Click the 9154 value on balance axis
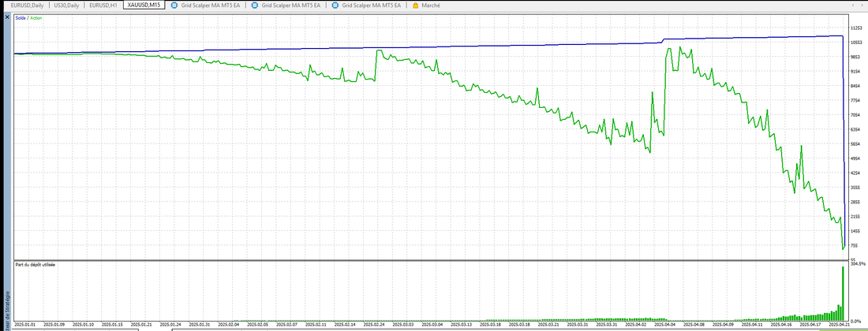This screenshot has width=868, height=331. pos(856,72)
